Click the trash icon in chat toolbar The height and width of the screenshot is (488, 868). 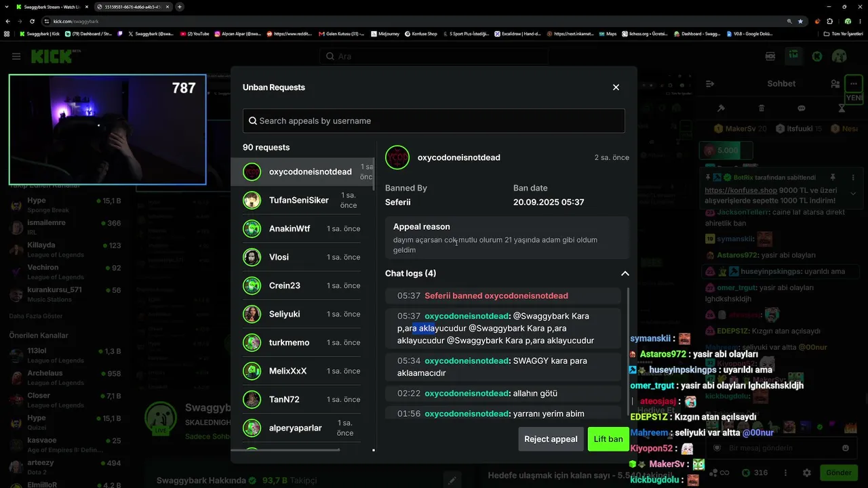coord(762,108)
